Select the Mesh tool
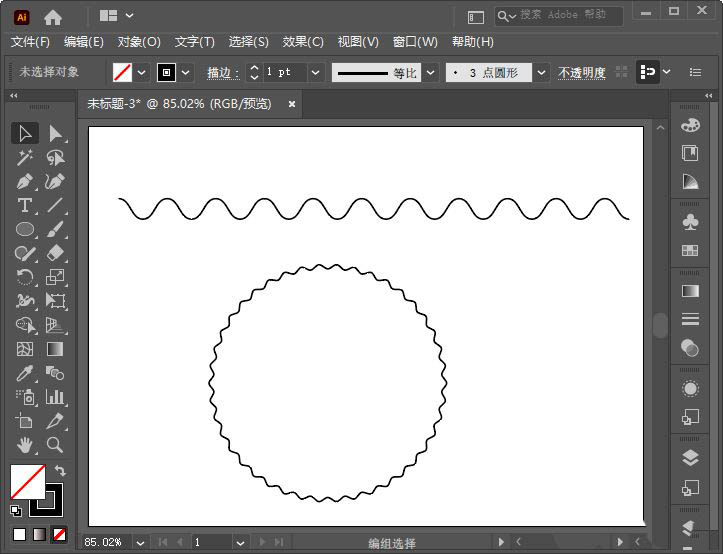This screenshot has width=723, height=554. coord(25,349)
